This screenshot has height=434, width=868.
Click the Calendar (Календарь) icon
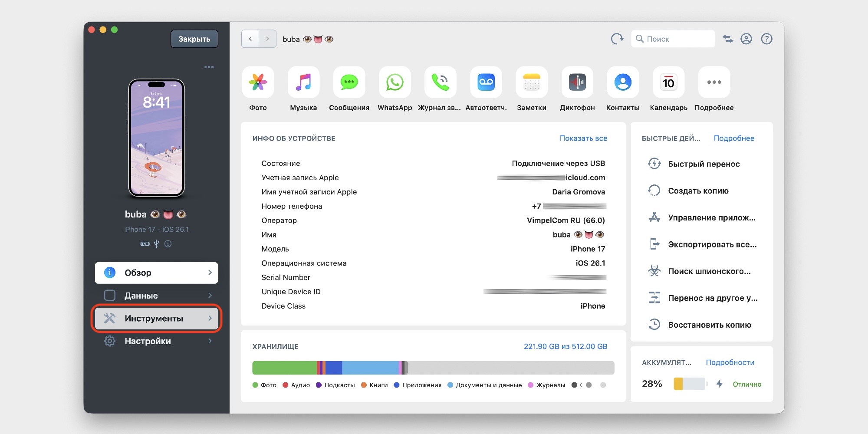pyautogui.click(x=668, y=82)
